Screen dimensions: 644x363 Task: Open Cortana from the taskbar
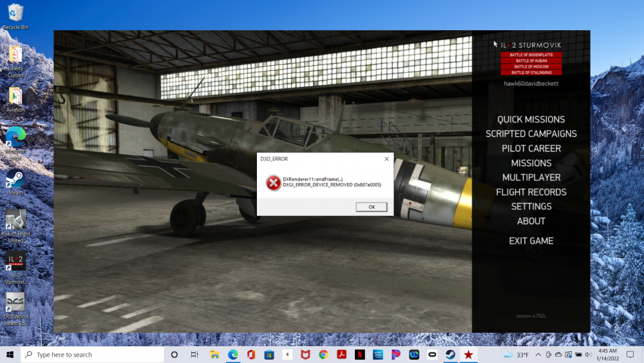click(x=174, y=355)
